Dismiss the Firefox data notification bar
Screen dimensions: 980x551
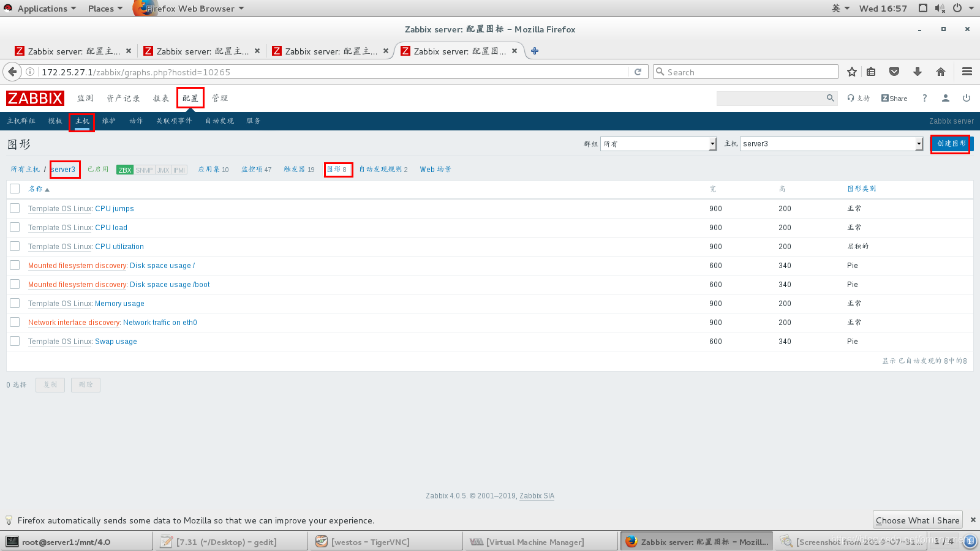click(x=973, y=520)
